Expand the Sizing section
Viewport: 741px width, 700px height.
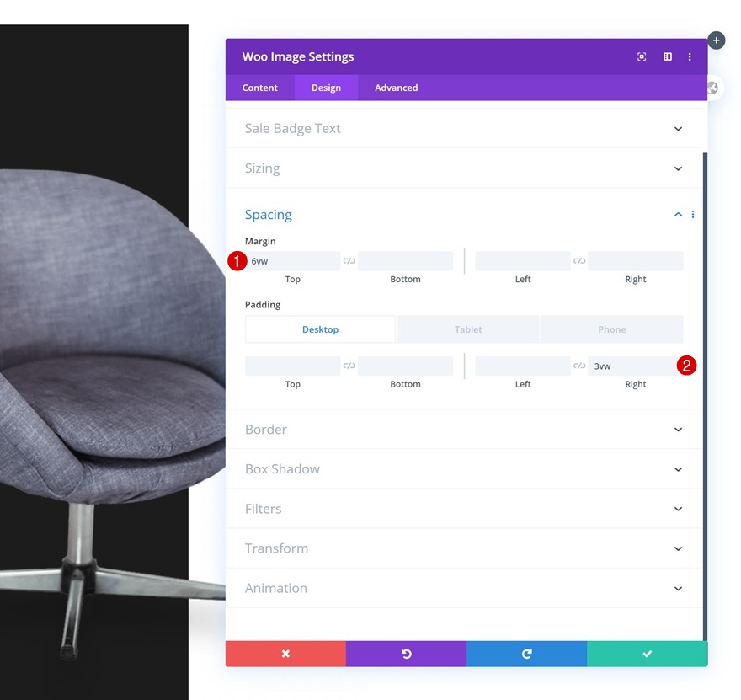tap(464, 168)
